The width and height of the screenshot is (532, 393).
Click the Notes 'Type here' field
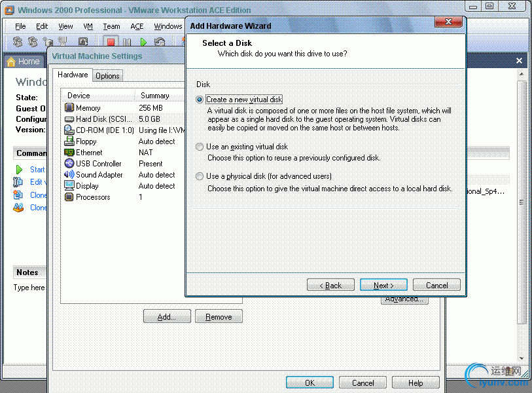[x=29, y=288]
